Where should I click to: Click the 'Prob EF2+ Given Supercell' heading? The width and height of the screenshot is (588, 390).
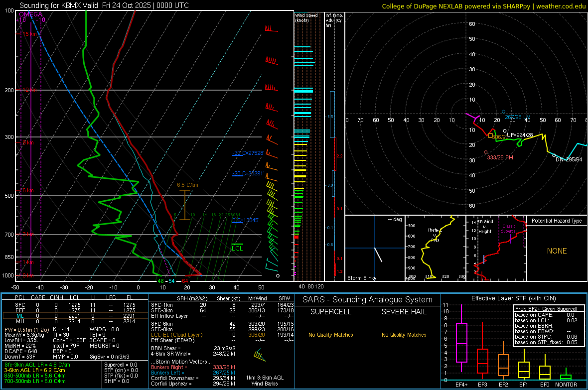point(546,309)
